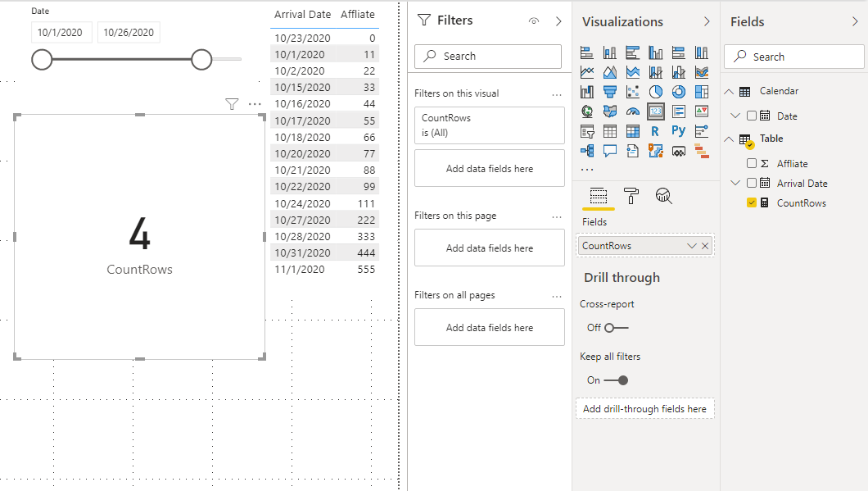Collapse the Table node in Fields
The image size is (868, 491).
pos(730,139)
